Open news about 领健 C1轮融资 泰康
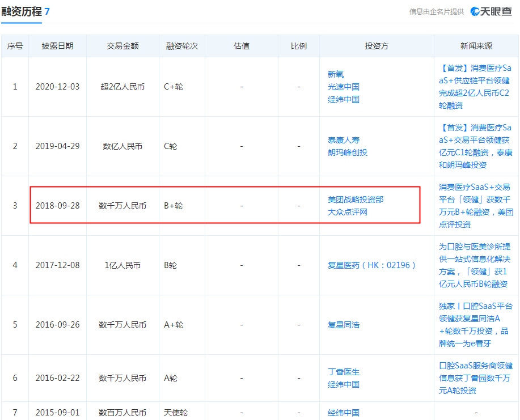 [476, 146]
